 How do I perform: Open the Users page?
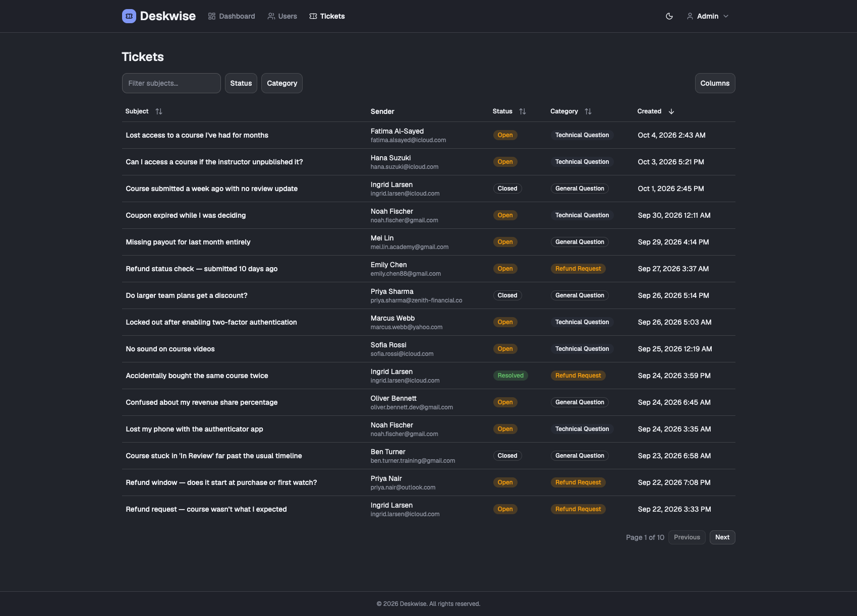[x=282, y=16]
